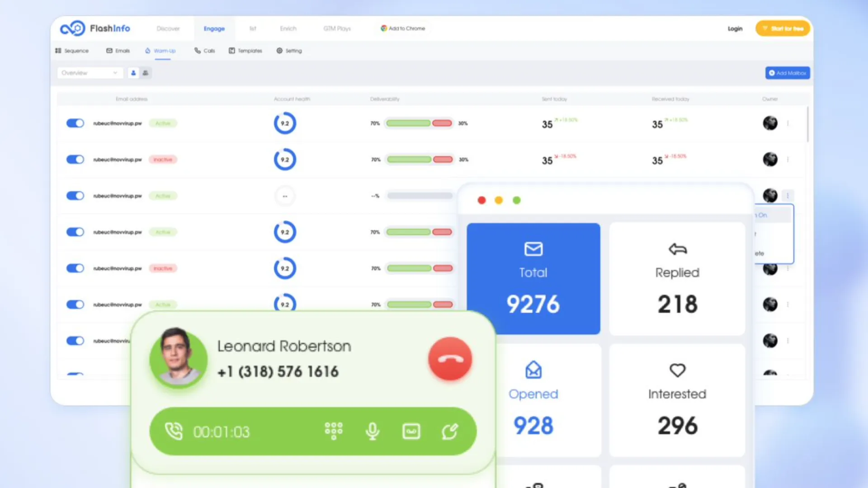Click the FlashInfo logo
The image size is (868, 488).
tap(95, 28)
